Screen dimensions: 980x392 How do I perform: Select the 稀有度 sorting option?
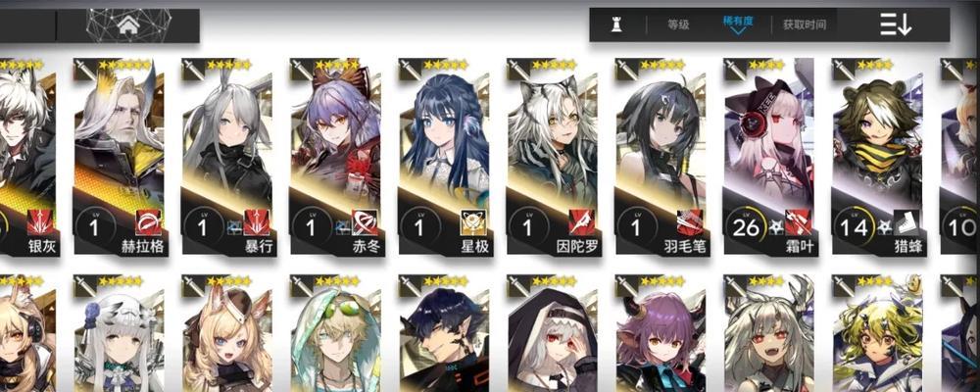pos(738,21)
